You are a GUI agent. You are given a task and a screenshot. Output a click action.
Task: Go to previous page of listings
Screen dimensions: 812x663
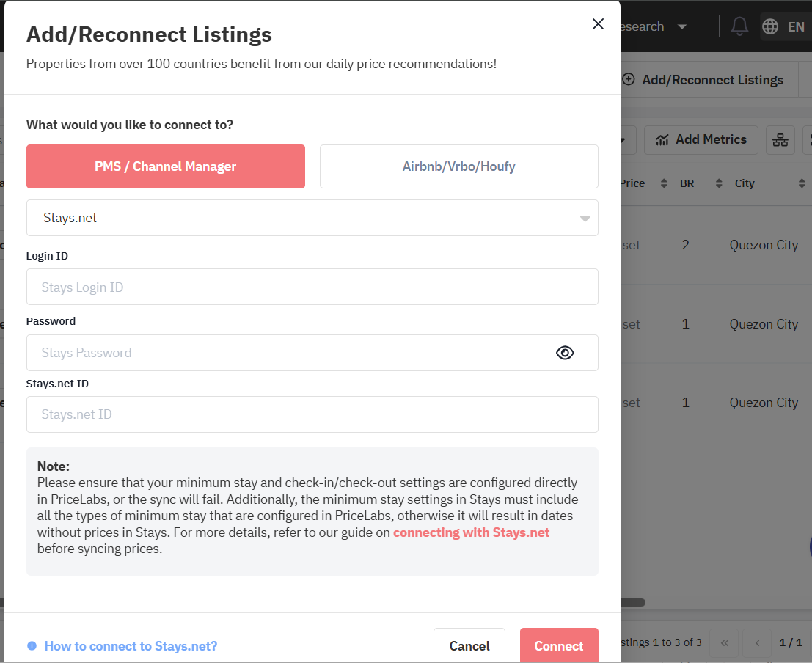coord(757,642)
